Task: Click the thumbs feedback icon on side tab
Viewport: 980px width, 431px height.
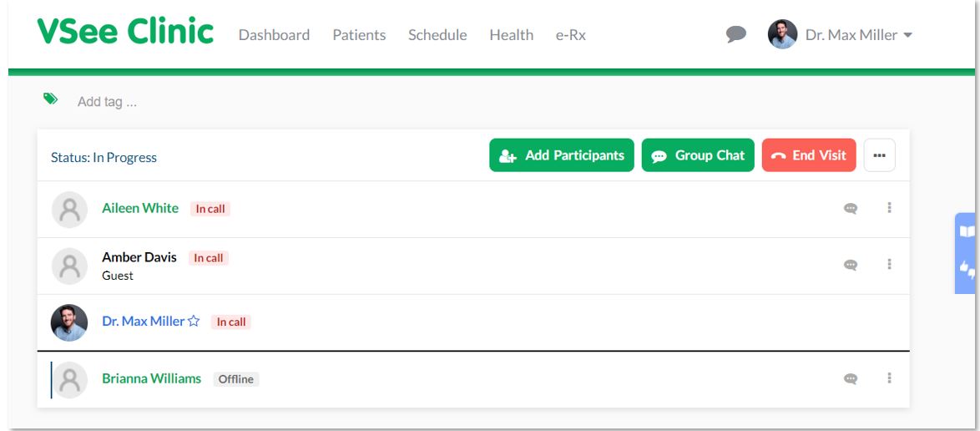Action: tap(967, 270)
